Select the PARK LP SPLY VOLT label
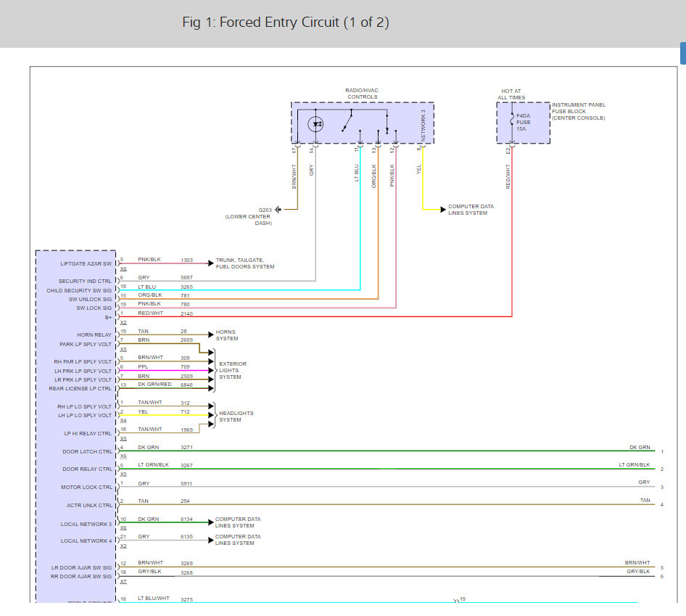686x616 pixels. pos(86,344)
